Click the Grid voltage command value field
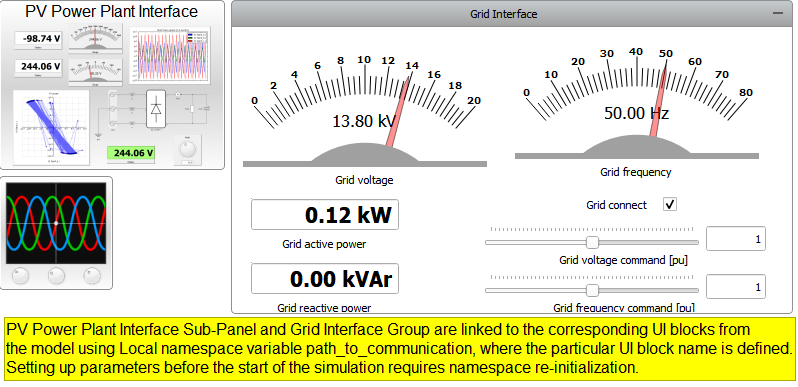 (736, 239)
